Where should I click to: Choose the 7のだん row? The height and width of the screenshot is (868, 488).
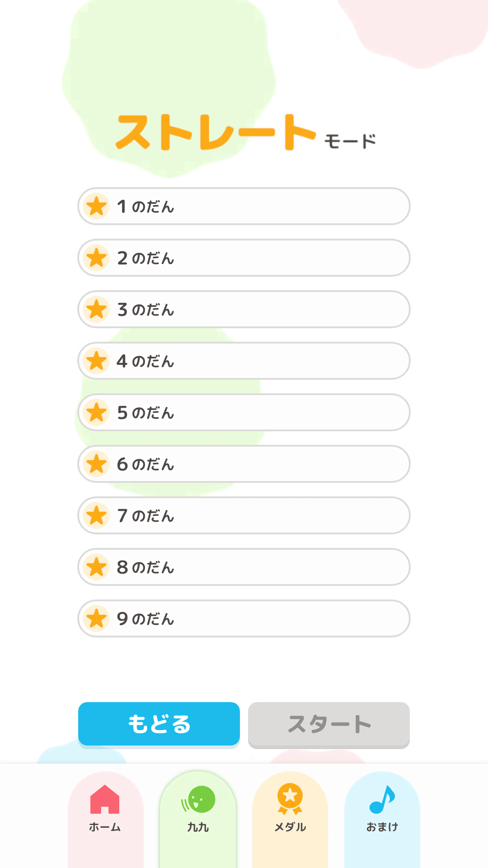[x=244, y=515]
